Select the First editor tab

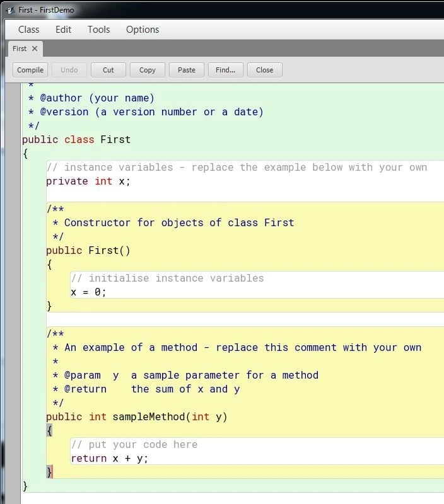pos(20,49)
